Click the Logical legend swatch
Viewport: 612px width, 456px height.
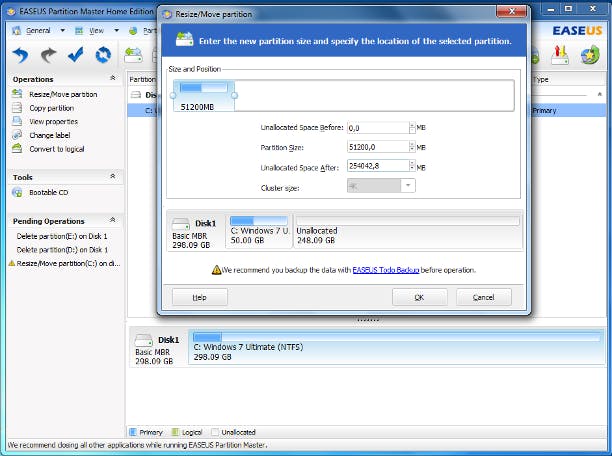coord(175,432)
